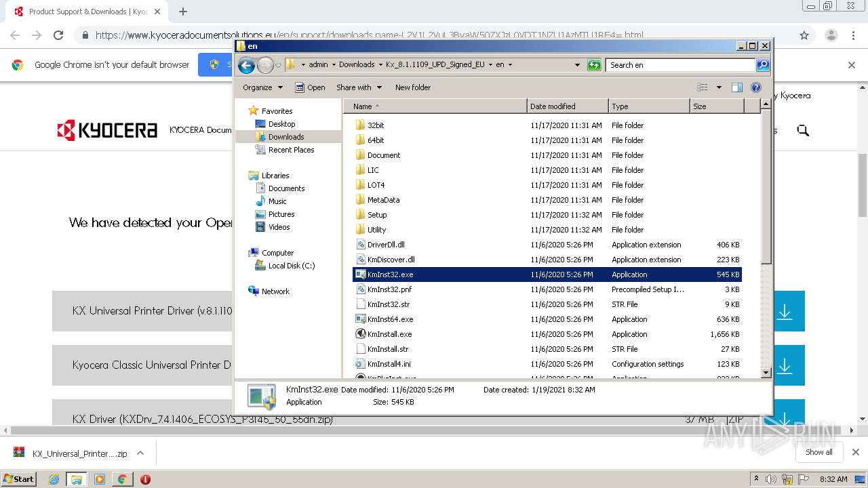Click the Chrome address bar URL
Image resolution: width=868 pixels, height=488 pixels.
[x=370, y=35]
